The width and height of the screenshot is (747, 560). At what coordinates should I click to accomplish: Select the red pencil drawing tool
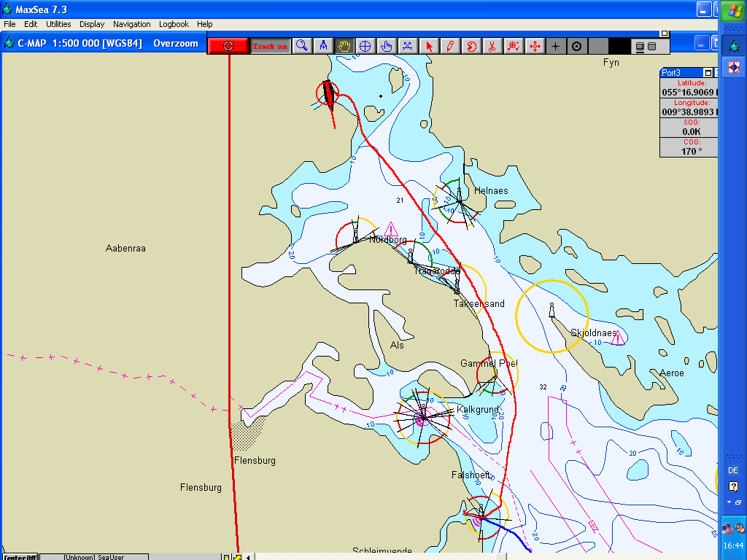tap(449, 46)
